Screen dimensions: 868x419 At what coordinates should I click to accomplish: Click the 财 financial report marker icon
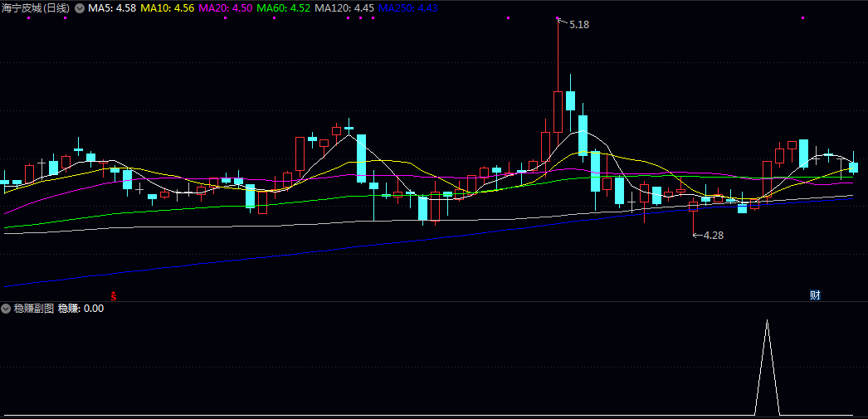(815, 295)
